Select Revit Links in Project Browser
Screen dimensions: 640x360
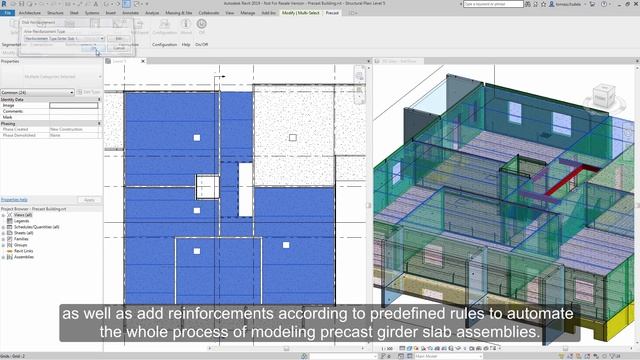[23, 251]
